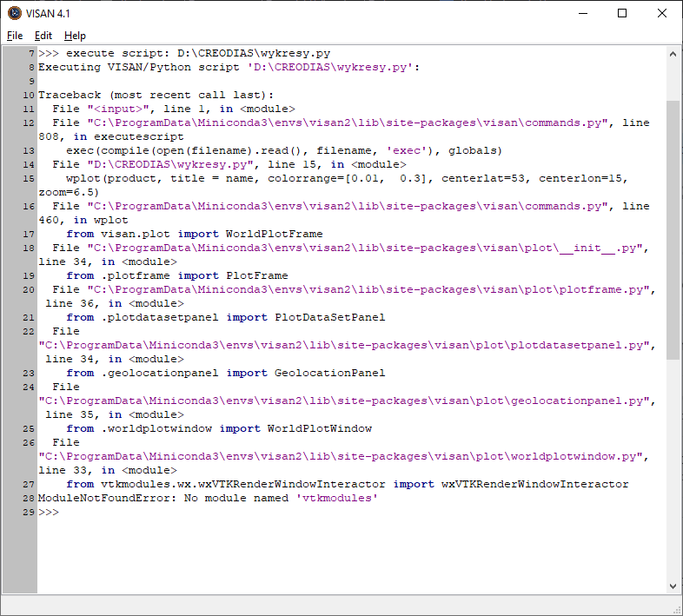Click line number 10 in the margin
Image resolution: width=683 pixels, height=616 pixels.
pyautogui.click(x=29, y=96)
